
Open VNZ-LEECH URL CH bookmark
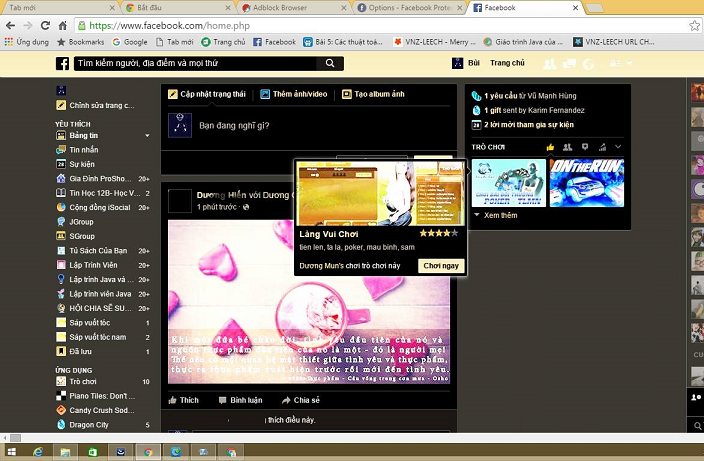pyautogui.click(x=614, y=42)
